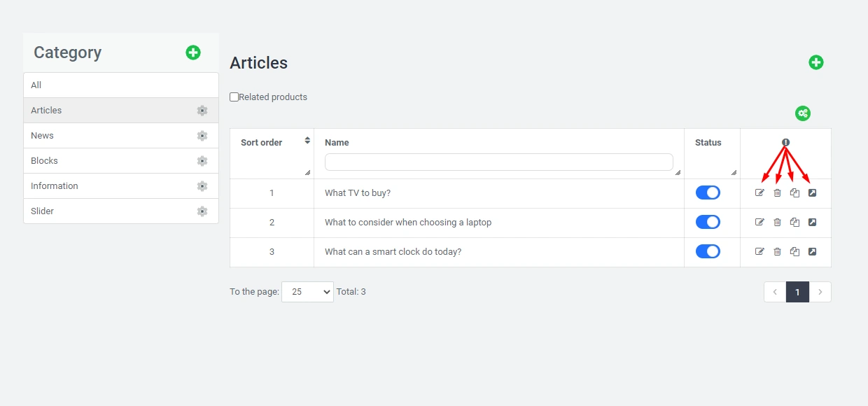Enable the Related products checkbox

point(234,97)
